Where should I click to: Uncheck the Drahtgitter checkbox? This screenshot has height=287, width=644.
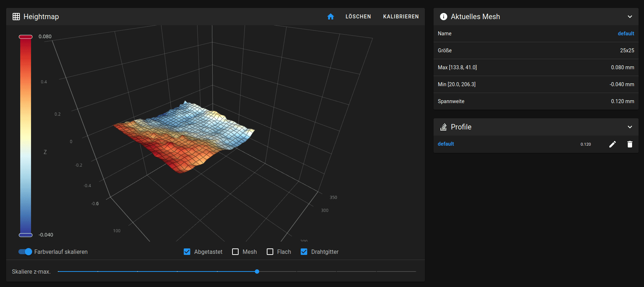pos(304,252)
